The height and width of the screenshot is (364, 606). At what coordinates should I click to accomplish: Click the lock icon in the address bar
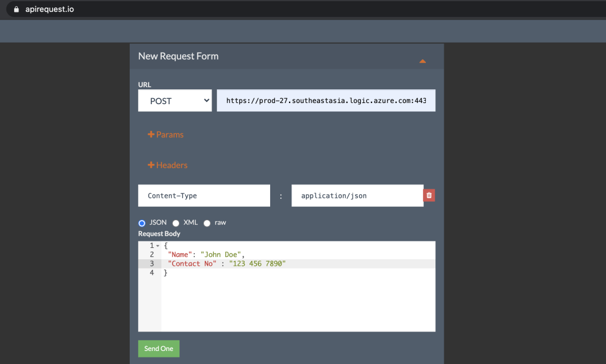[x=16, y=9]
